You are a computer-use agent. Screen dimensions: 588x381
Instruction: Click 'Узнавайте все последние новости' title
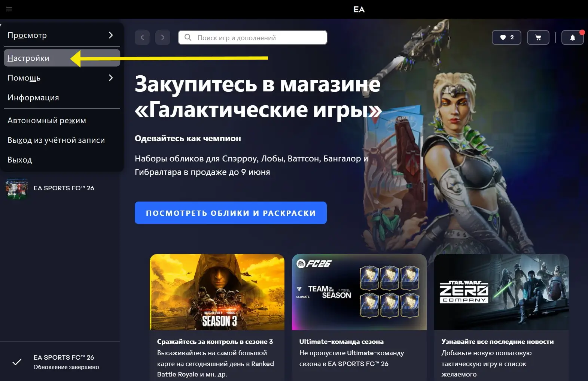[x=497, y=342]
